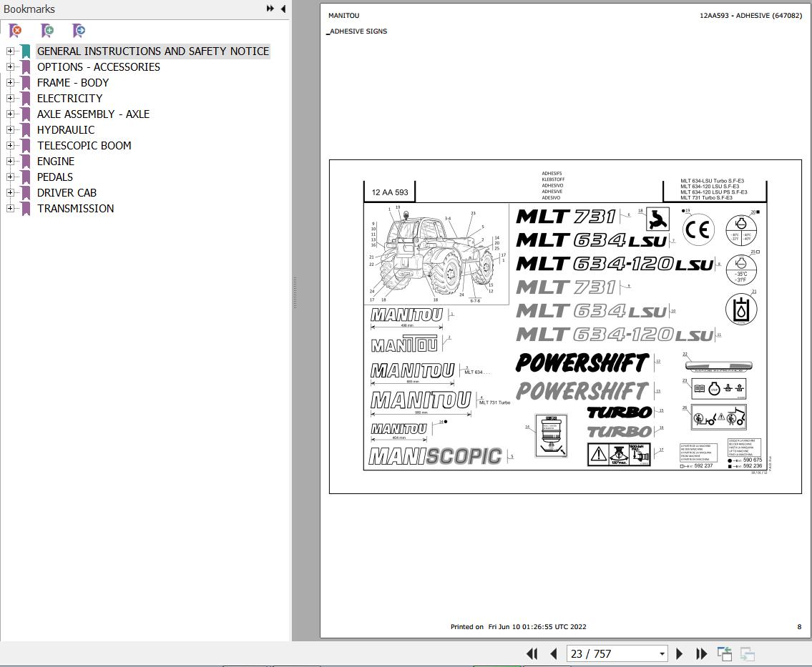Go to the next page
Viewport: 812px width, 667px height.
(x=680, y=654)
